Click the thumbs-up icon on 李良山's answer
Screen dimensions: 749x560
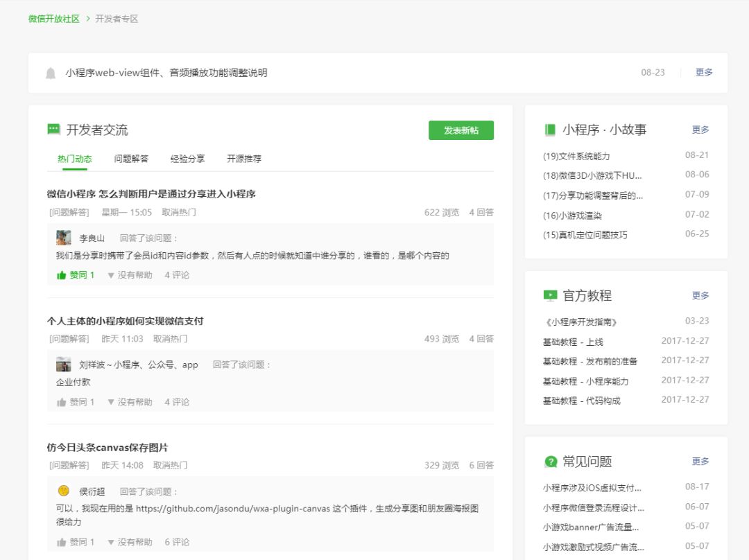tap(61, 275)
